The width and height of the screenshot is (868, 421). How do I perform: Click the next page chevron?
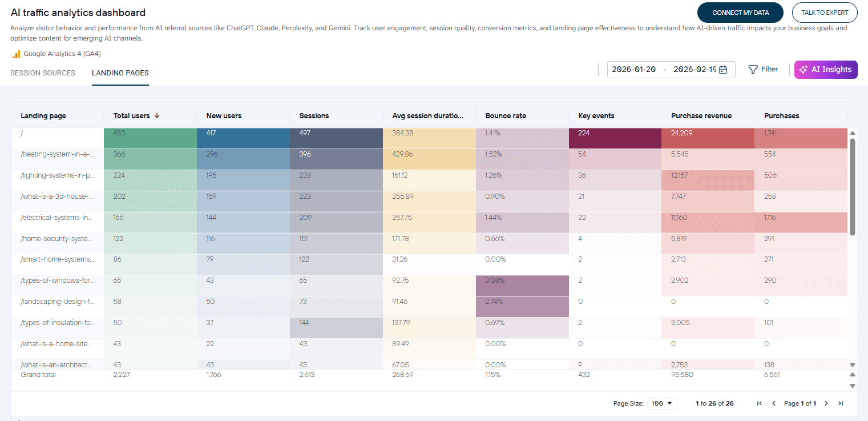pos(826,403)
